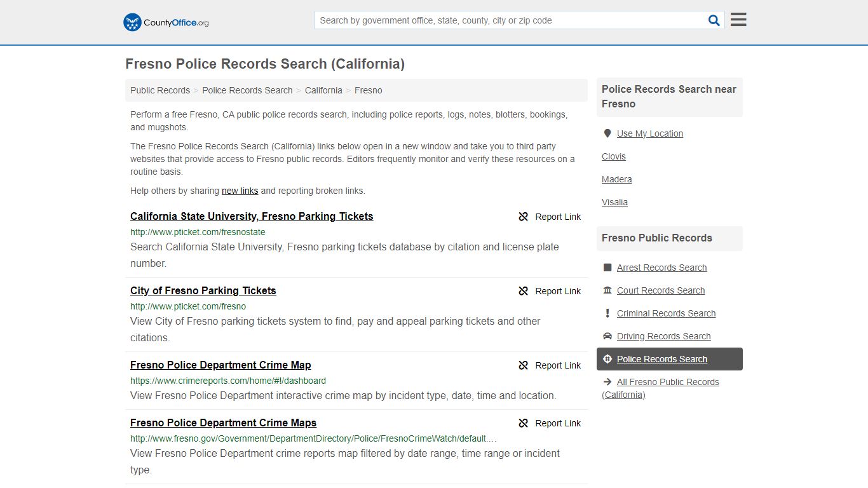This screenshot has height=488, width=868.
Task: Open the CountyOffice.org logo
Action: coord(166,22)
